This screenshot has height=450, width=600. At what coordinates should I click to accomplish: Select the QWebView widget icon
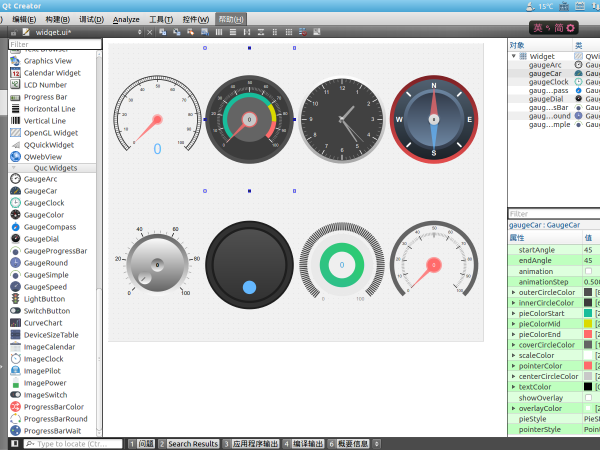tap(15, 156)
